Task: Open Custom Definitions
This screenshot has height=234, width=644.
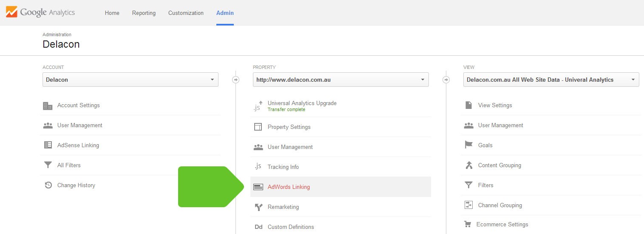Action: 291,227
